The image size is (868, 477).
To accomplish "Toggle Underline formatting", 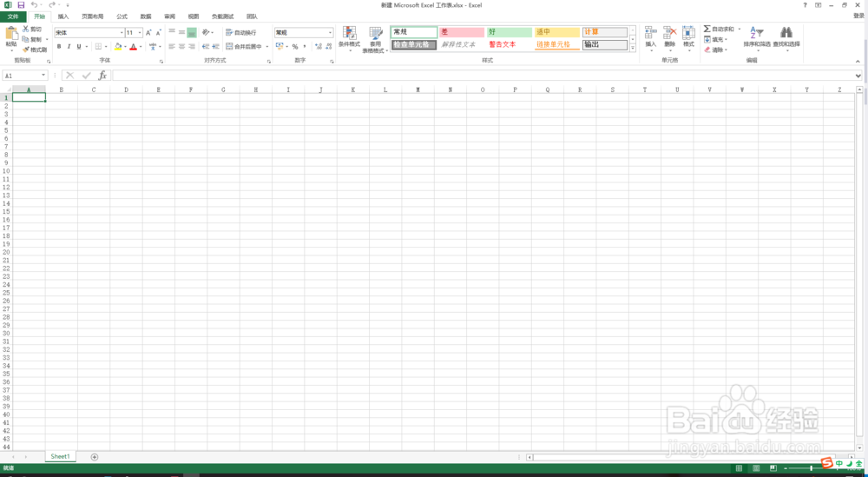I will (x=79, y=47).
